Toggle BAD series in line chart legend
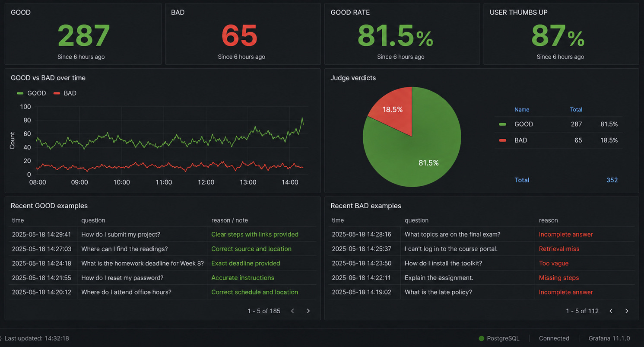Image resolution: width=644 pixels, height=347 pixels. click(x=65, y=93)
